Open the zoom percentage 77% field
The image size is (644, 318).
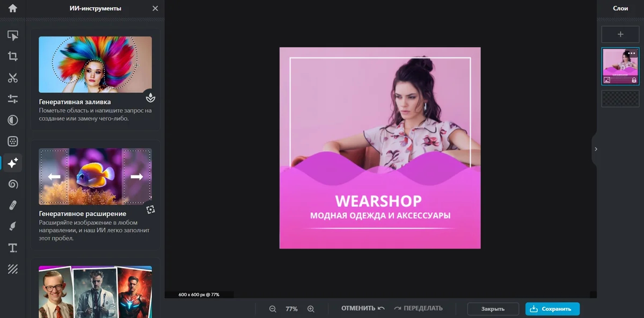click(291, 309)
